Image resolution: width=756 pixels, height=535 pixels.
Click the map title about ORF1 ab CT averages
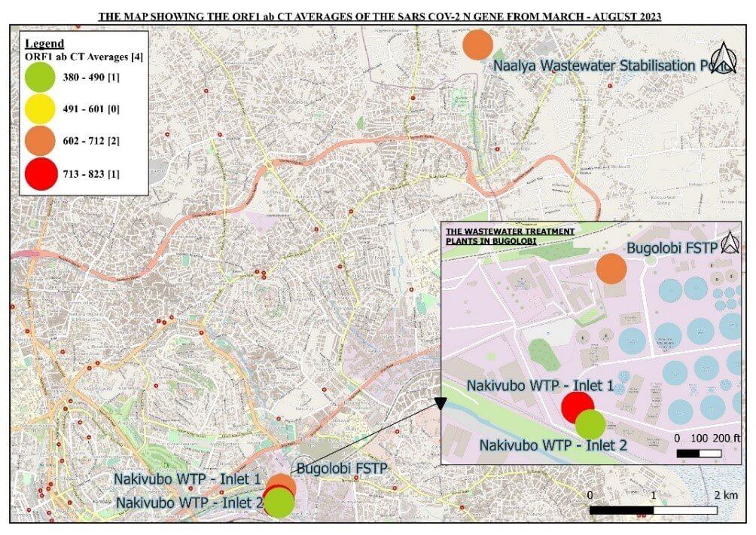380,17
